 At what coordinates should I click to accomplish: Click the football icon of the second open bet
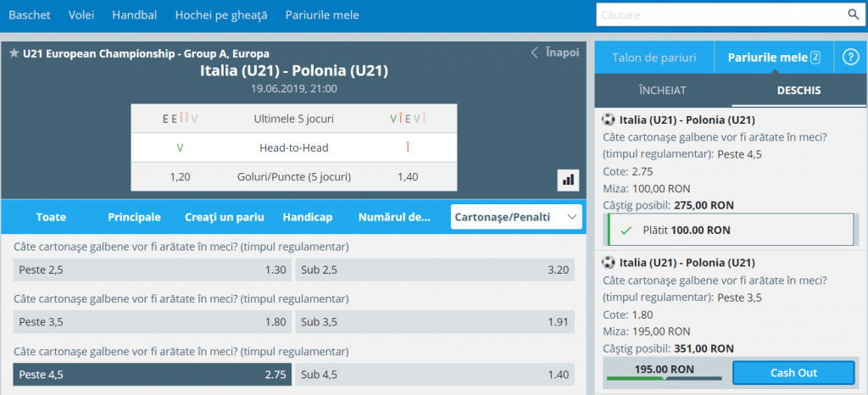pyautogui.click(x=609, y=263)
